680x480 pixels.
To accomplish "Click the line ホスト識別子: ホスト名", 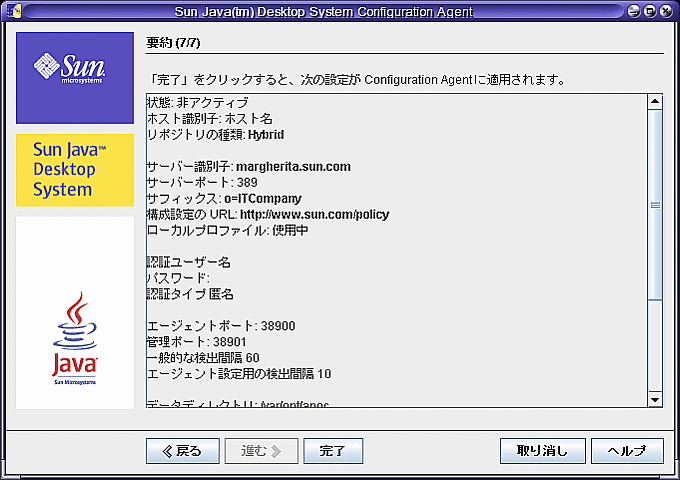I will (x=209, y=119).
